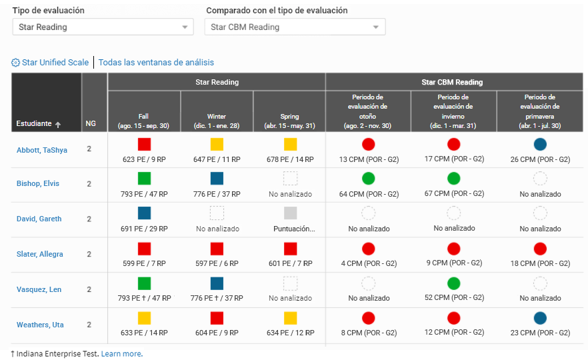Click the NG column header
Viewport: 588px width, 364px height.
click(x=91, y=123)
